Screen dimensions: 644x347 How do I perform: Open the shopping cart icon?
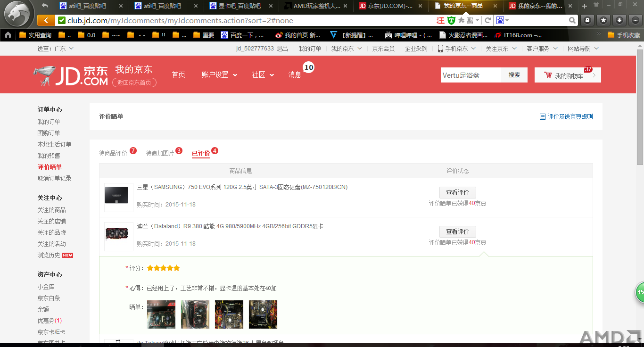(x=548, y=75)
